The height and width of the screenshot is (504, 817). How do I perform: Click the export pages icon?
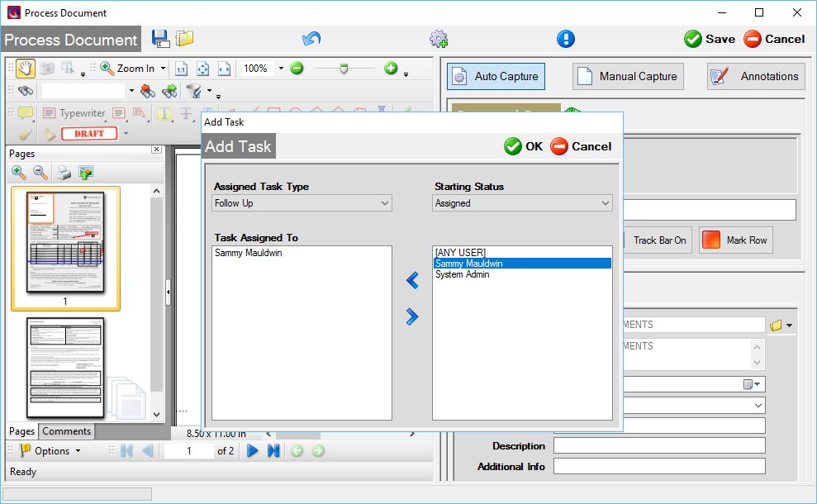86,173
